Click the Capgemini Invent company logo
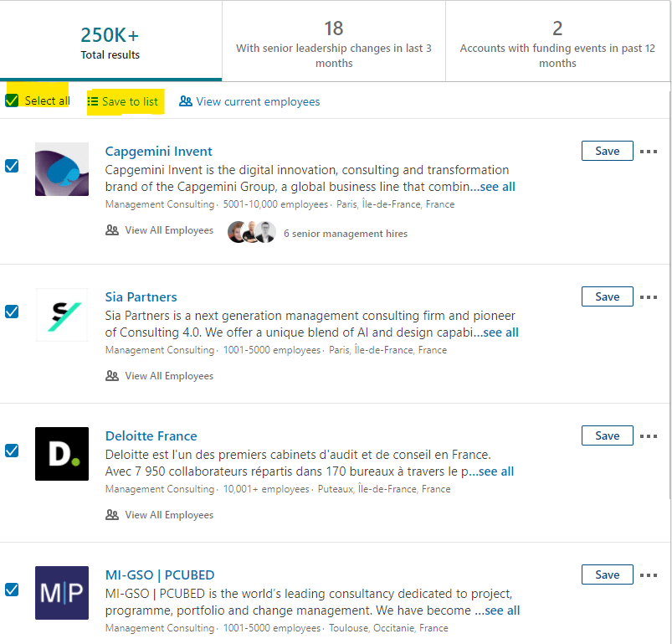The height and width of the screenshot is (644, 672). point(62,169)
